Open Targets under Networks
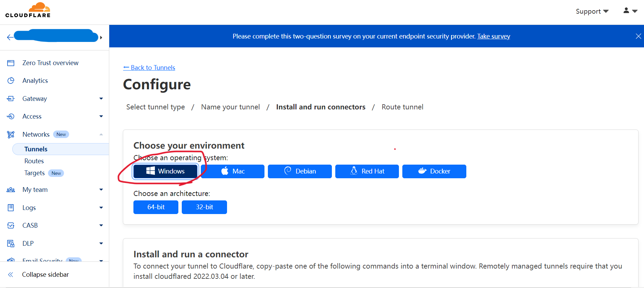The height and width of the screenshot is (288, 644). [x=34, y=173]
